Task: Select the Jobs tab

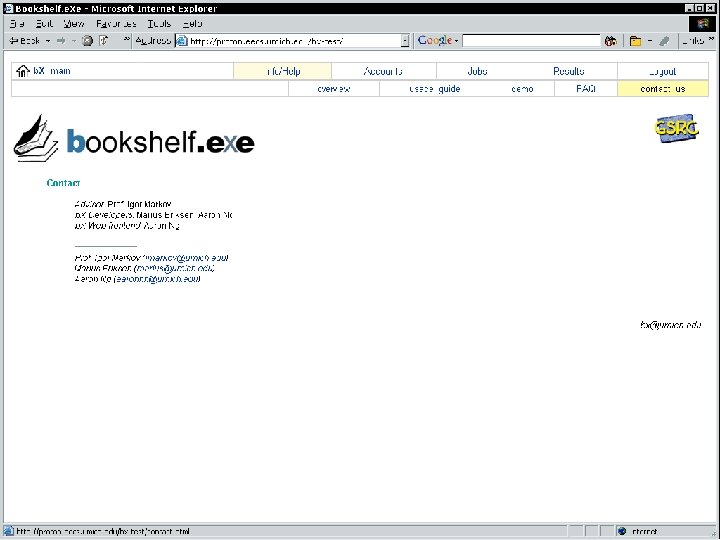Action: click(x=477, y=71)
